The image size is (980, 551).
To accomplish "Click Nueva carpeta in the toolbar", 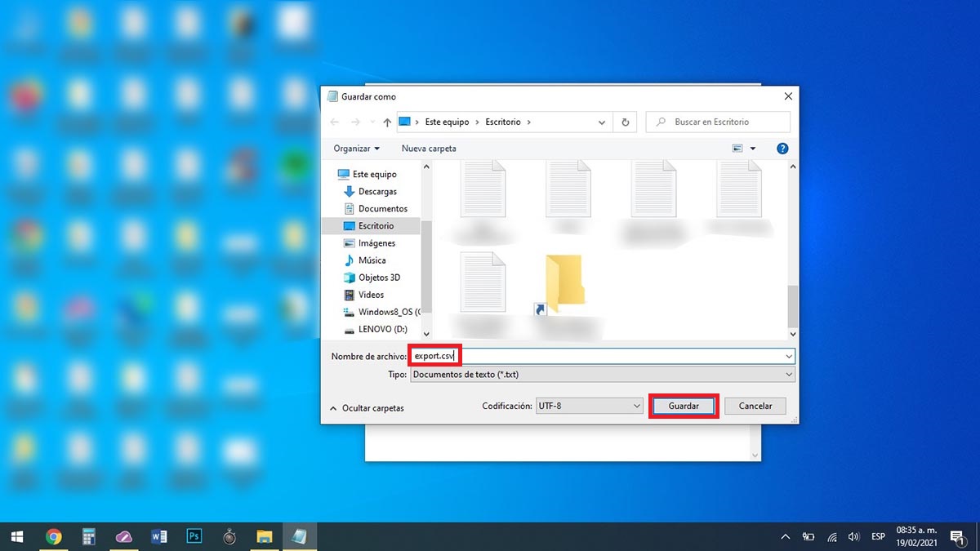I will coord(429,149).
